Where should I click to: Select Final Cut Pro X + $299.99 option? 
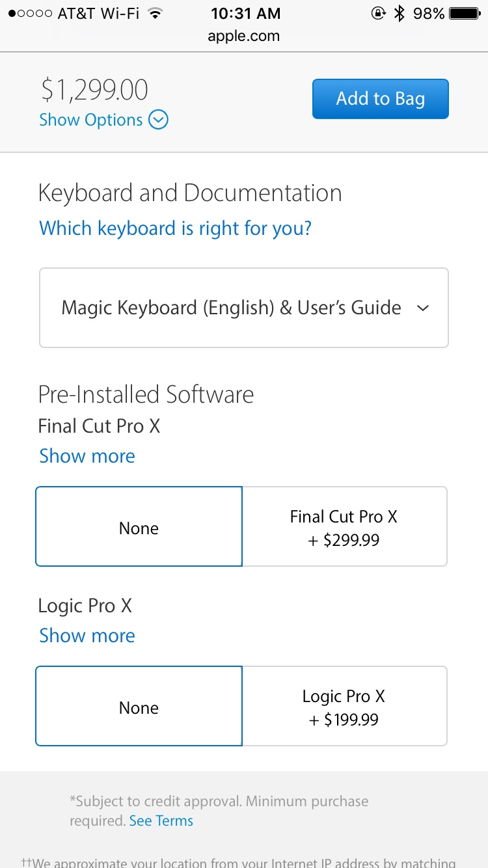click(x=344, y=527)
